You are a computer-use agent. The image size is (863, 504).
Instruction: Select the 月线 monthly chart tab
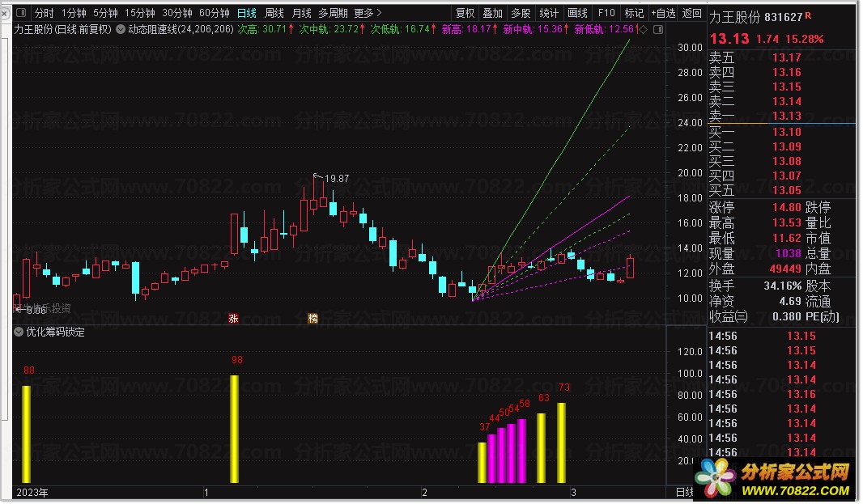click(302, 13)
